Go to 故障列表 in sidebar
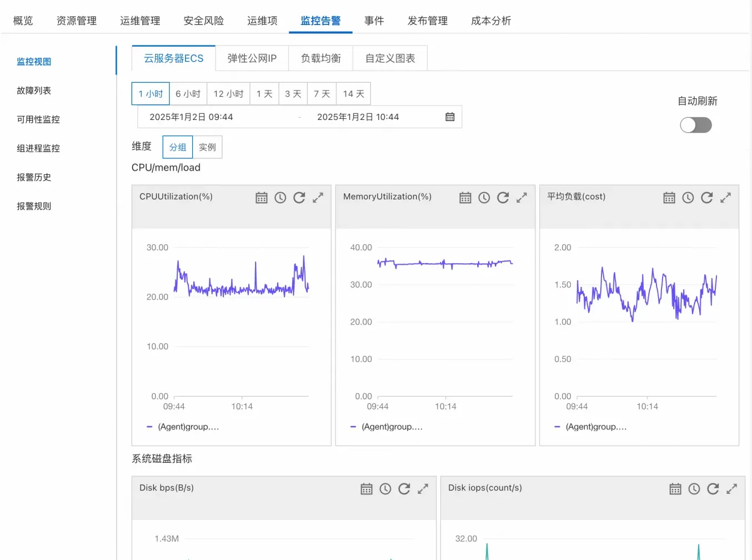This screenshot has width=752, height=560. click(x=34, y=91)
